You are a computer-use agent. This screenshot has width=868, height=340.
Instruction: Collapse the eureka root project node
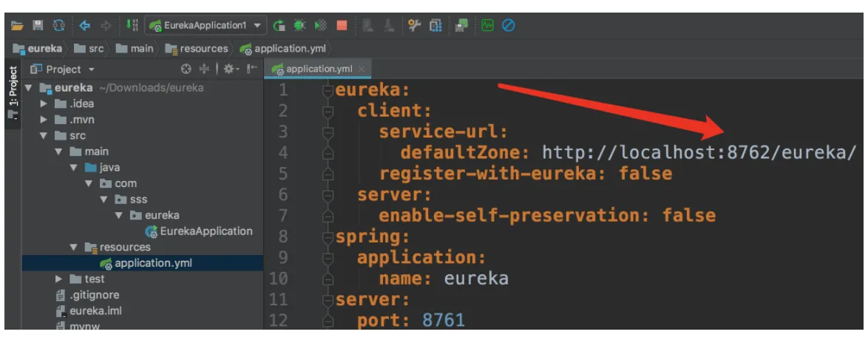29,87
